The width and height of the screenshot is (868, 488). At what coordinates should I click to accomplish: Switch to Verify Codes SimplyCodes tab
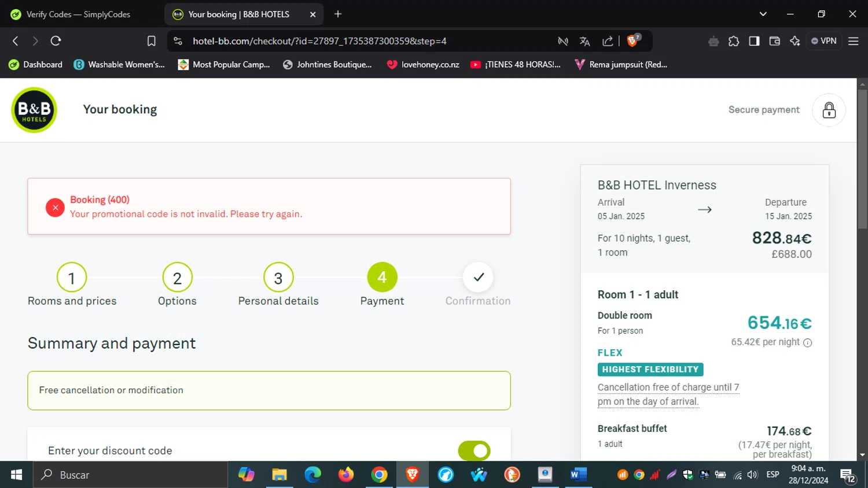79,14
